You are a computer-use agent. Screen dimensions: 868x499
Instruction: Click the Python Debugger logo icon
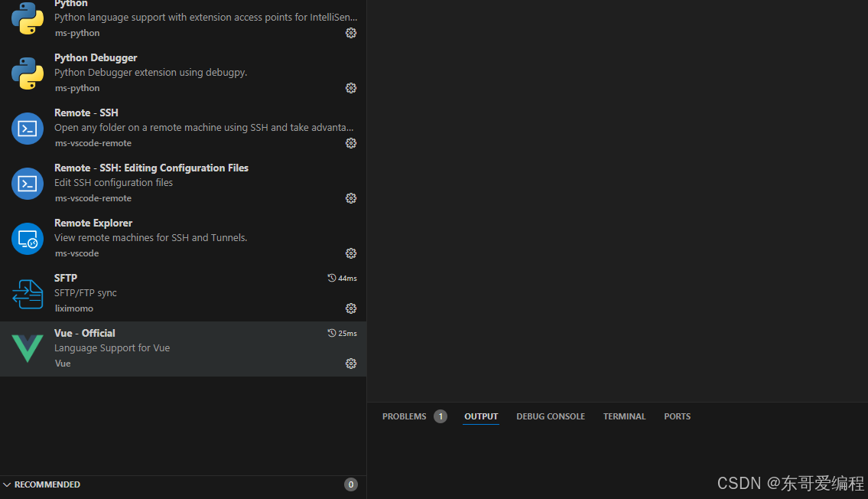coord(28,73)
